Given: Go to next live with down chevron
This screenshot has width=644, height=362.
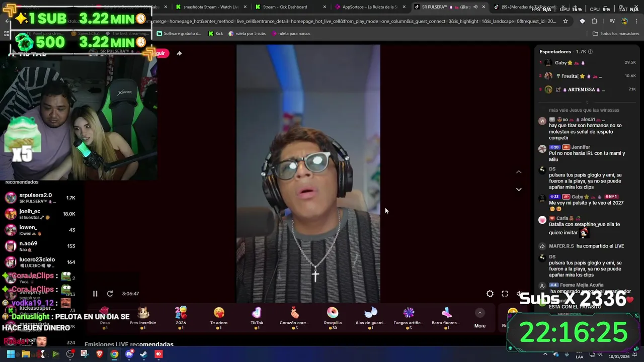Looking at the screenshot, I should click(519, 190).
